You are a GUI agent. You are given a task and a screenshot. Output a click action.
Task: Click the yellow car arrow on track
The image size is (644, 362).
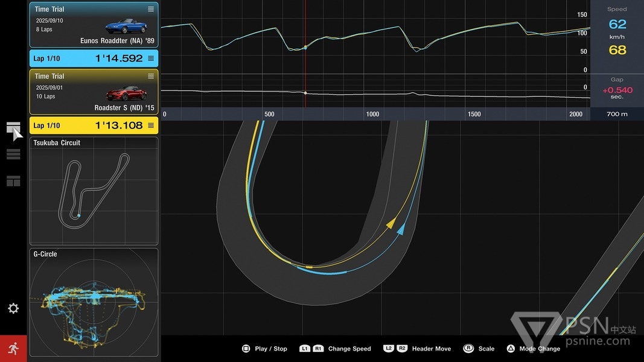392,223
